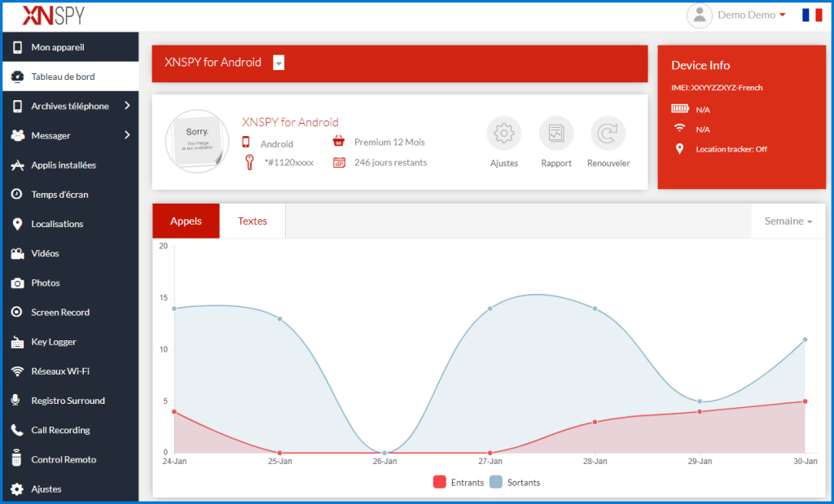Expand the Messager submenu arrow
Viewport: 834px width, 504px height.
tap(127, 135)
